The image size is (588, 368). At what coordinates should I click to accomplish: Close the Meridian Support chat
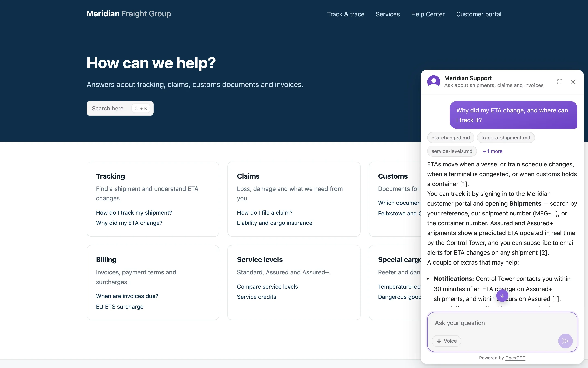point(573,82)
